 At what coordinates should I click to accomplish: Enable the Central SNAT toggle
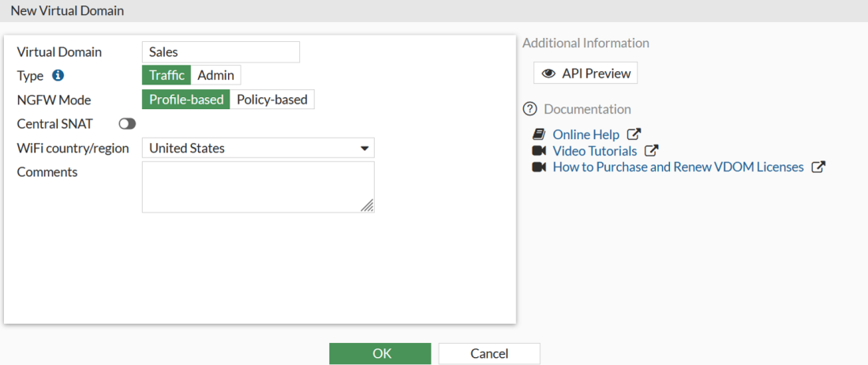pos(127,124)
